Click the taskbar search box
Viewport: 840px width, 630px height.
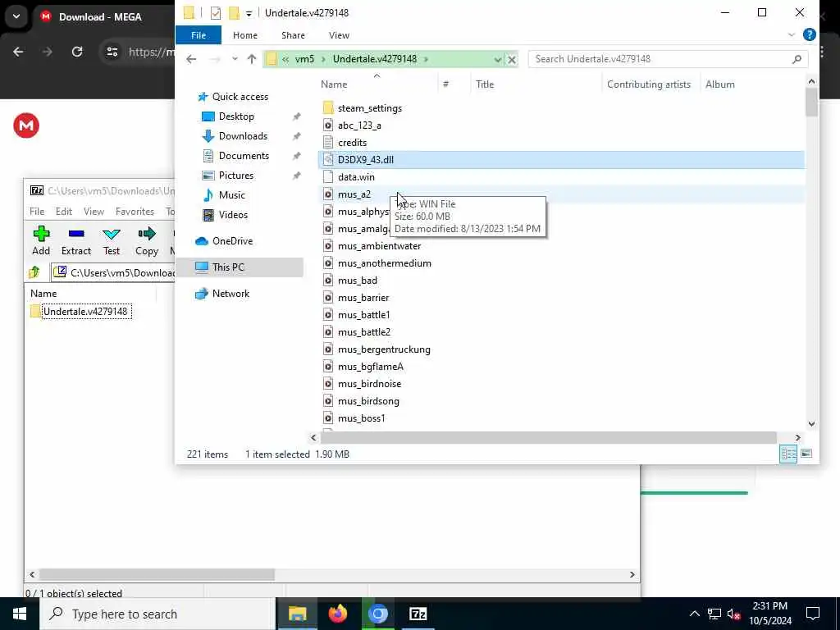[157, 614]
